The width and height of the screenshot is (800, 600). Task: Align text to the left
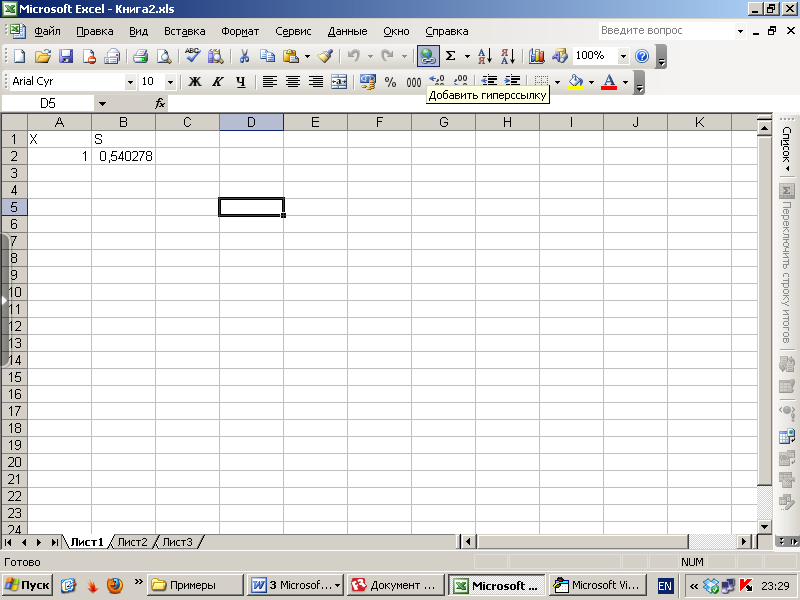269,81
